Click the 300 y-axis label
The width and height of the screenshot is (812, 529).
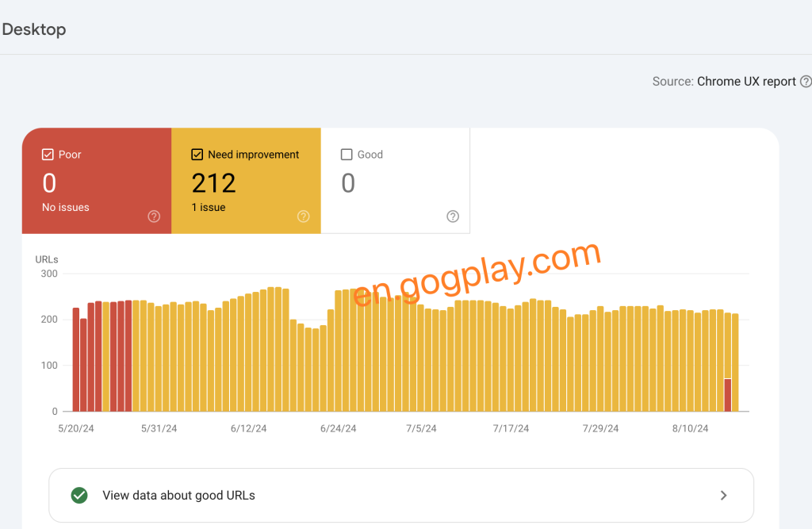49,274
